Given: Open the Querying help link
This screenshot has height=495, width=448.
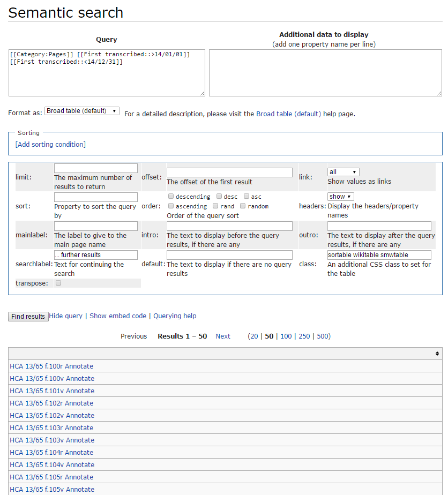Looking at the screenshot, I should click(x=175, y=316).
